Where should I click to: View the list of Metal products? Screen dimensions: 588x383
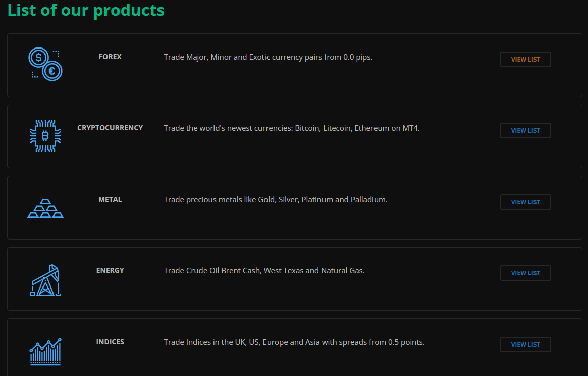pos(525,202)
